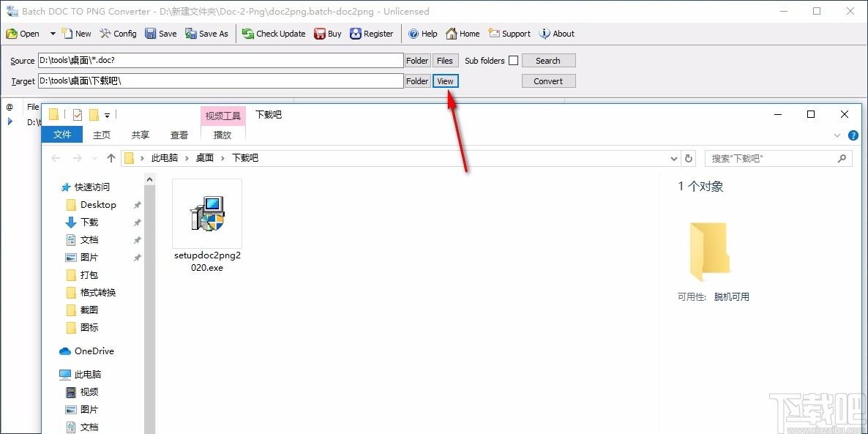The height and width of the screenshot is (434, 868).
Task: Click 桌面 in the address breadcrumb
Action: (205, 158)
